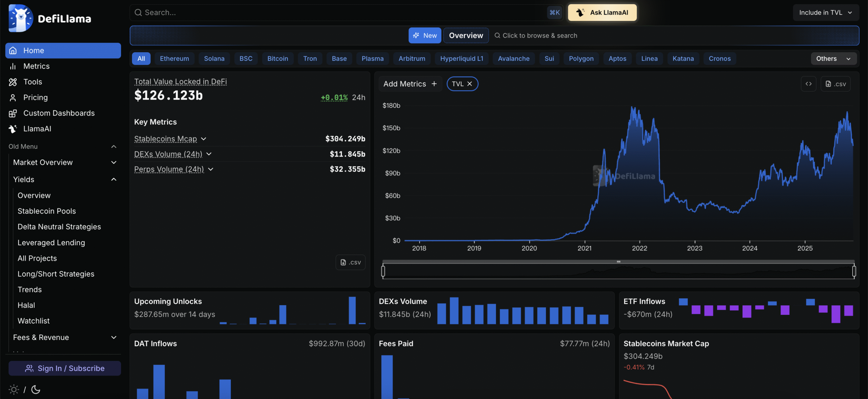Open Stablecoin Pools under Yields
This screenshot has height=399, width=868.
point(46,211)
